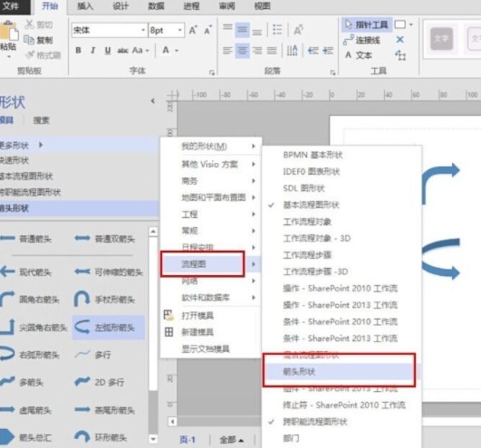Click the horizontal scroll left arrow

coord(172,422)
